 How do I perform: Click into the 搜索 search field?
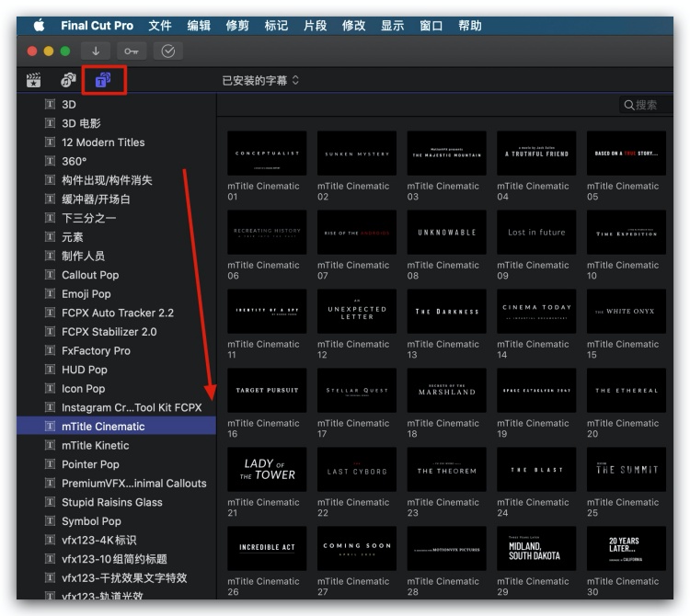pos(646,105)
